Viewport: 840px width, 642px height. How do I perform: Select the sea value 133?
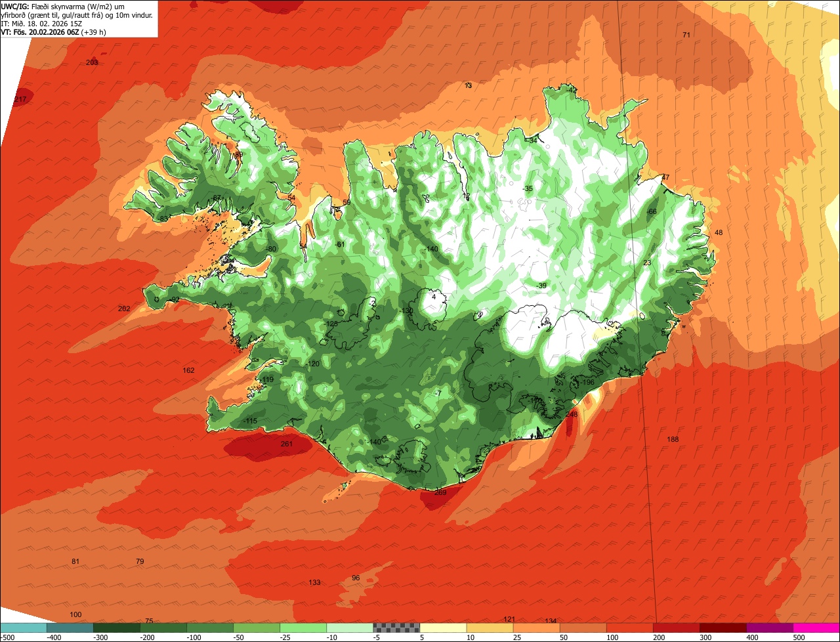coord(314,583)
